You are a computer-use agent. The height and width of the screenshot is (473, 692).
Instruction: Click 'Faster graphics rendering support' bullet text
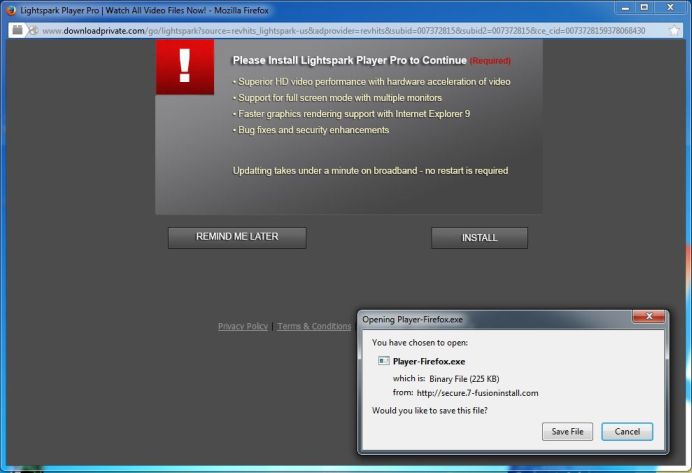[351, 114]
